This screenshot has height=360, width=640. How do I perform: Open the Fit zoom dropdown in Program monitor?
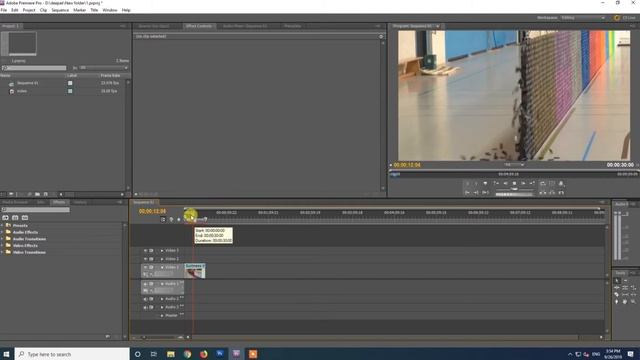click(x=514, y=165)
